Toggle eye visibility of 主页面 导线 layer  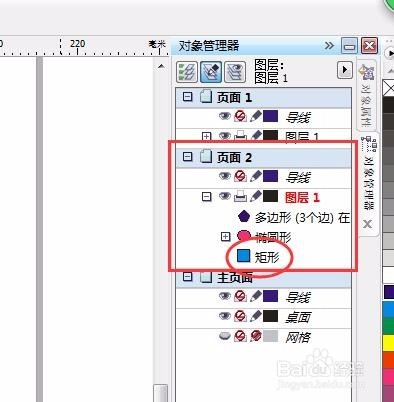coord(225,296)
